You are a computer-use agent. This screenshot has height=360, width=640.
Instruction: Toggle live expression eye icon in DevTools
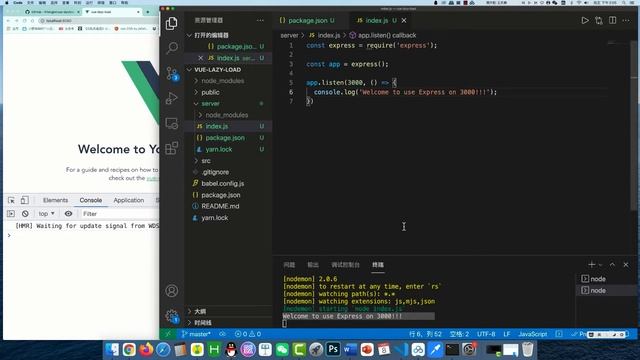(68, 213)
